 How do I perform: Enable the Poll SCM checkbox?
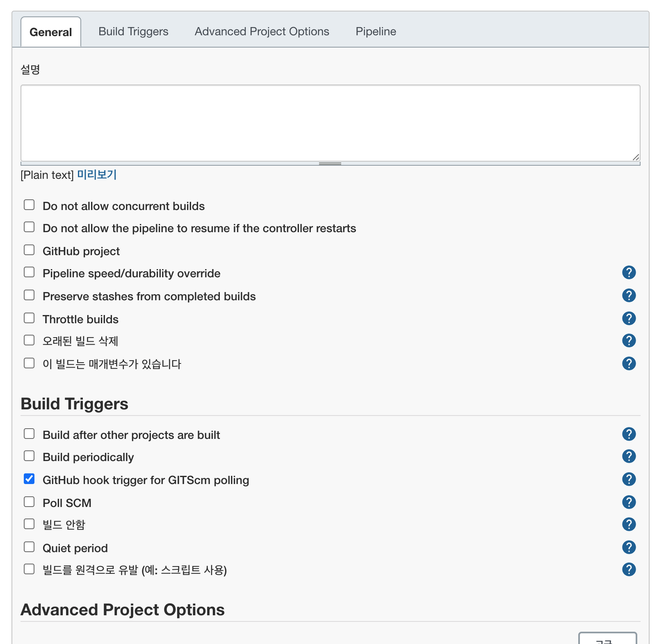(29, 502)
